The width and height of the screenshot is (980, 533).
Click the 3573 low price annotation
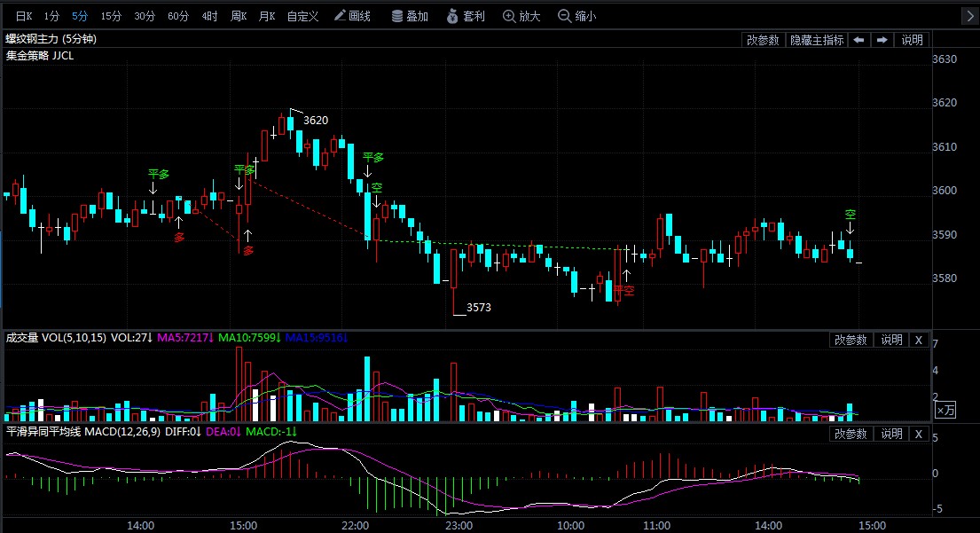tap(479, 308)
